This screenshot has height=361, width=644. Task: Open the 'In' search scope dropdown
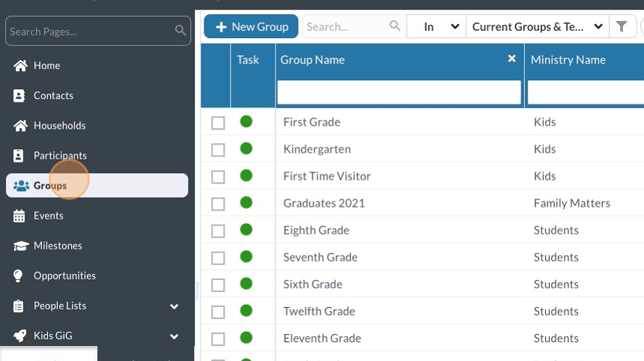click(436, 27)
